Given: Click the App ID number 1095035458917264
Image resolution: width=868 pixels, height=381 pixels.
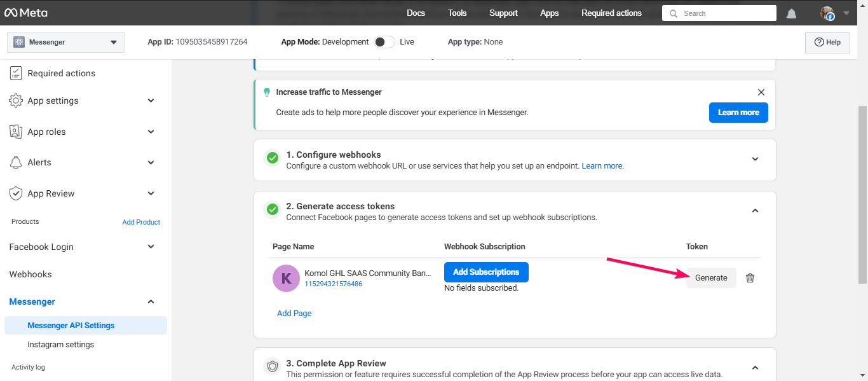Looking at the screenshot, I should pos(212,42).
